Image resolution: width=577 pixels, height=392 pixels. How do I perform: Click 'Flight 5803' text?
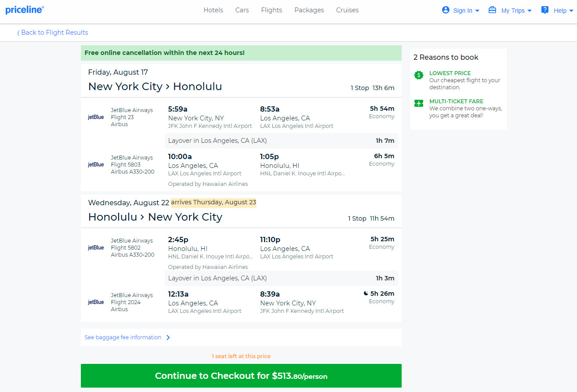(x=126, y=165)
